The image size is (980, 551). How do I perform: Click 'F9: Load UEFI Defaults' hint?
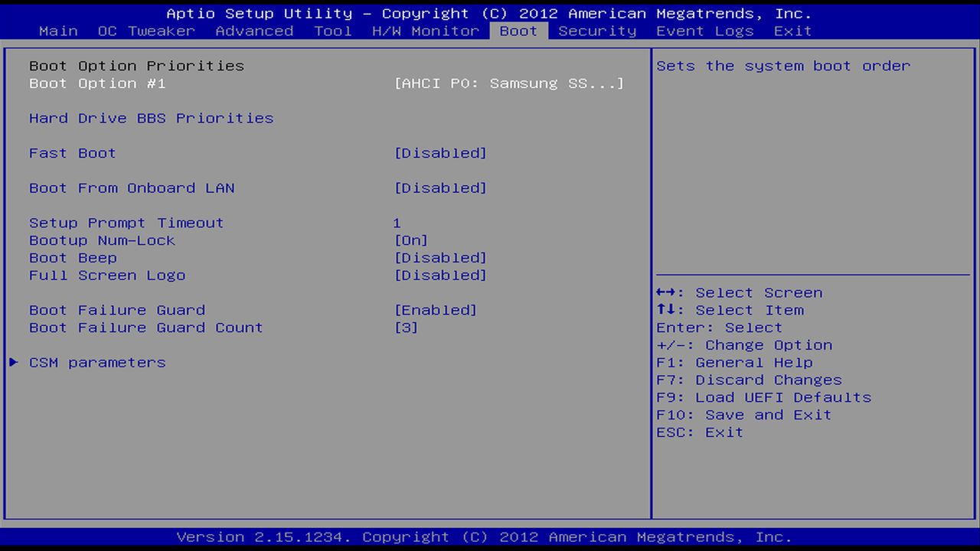click(764, 397)
